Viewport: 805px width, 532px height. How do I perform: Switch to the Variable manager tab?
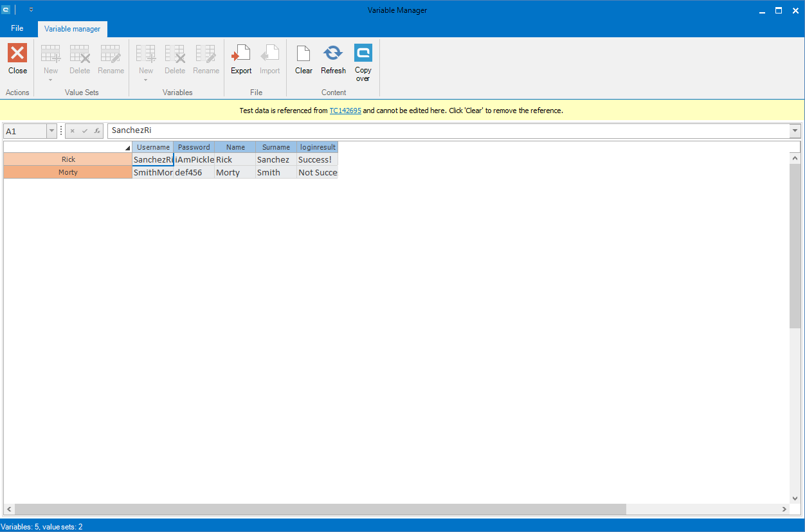tap(72, 29)
